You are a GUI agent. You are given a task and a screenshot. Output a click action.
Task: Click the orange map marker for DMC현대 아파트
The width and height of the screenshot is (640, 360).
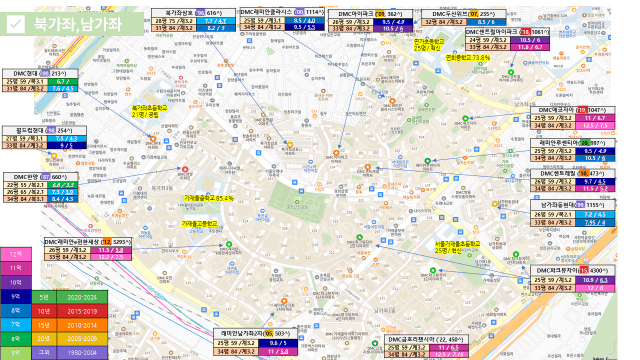(153, 139)
